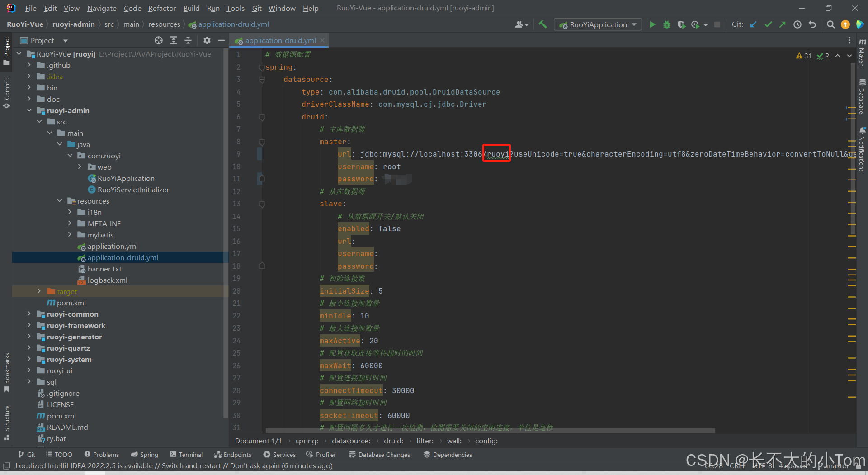
Task: Open the Database Changes tool window
Action: pos(379,455)
